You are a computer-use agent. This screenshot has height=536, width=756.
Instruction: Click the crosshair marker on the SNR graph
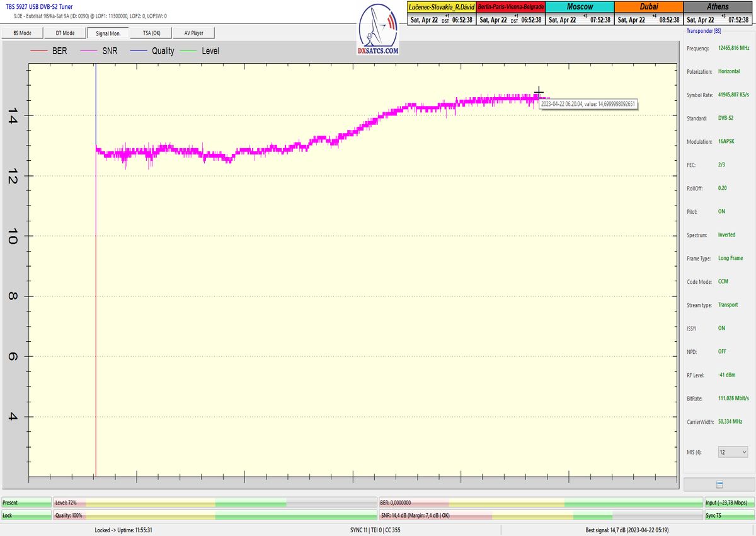539,93
